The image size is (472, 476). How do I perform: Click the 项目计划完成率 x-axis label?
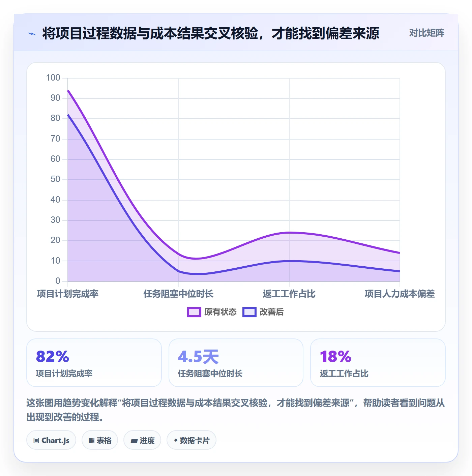coord(68,294)
